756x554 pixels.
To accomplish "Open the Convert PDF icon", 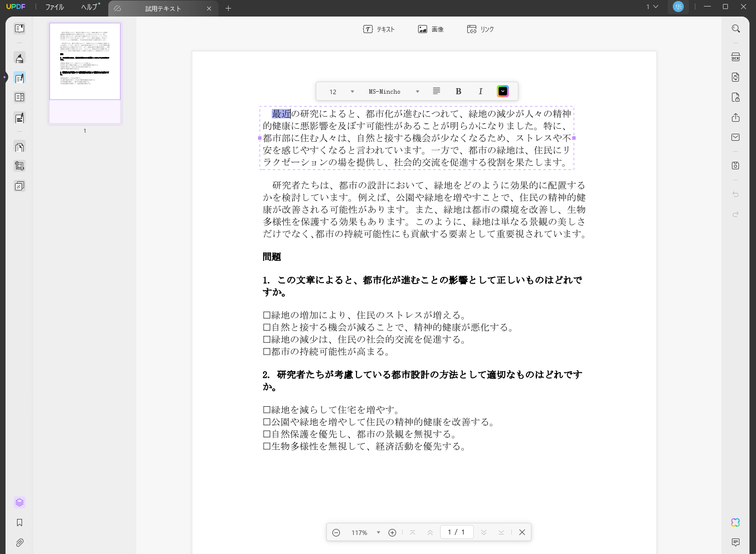I will [x=735, y=77].
